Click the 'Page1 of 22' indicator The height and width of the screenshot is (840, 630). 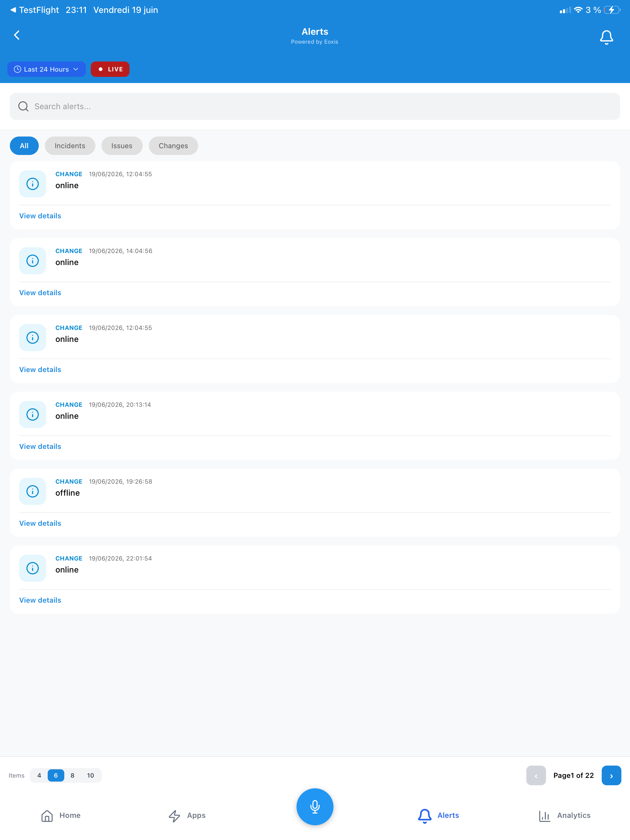click(573, 775)
